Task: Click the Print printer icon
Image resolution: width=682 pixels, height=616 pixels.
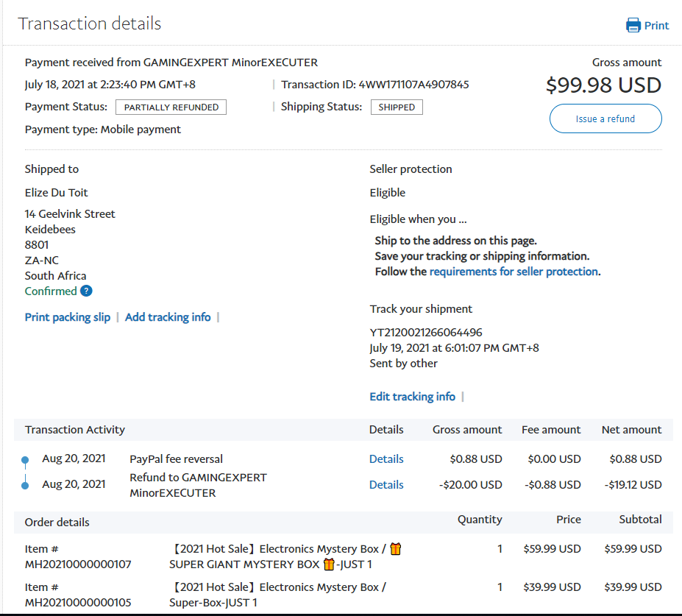Action: 633,26
